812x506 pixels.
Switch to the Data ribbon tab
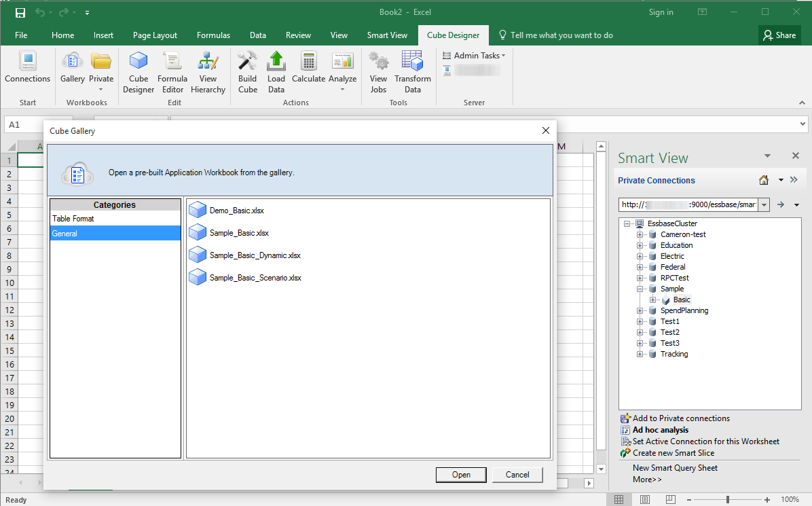pos(258,35)
